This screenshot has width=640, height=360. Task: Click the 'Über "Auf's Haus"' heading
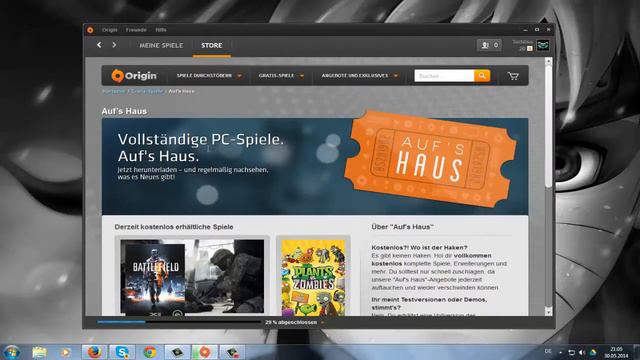pos(402,227)
